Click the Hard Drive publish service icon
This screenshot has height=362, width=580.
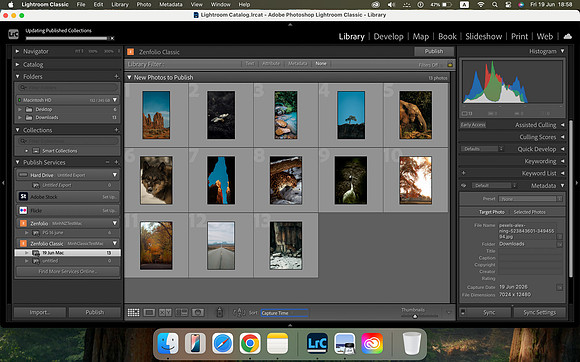pos(23,175)
